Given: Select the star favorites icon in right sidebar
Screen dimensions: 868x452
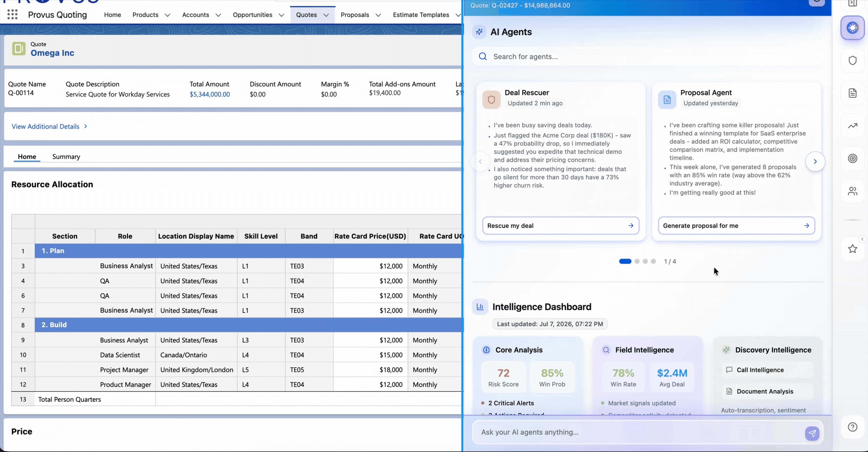Looking at the screenshot, I should click(852, 249).
